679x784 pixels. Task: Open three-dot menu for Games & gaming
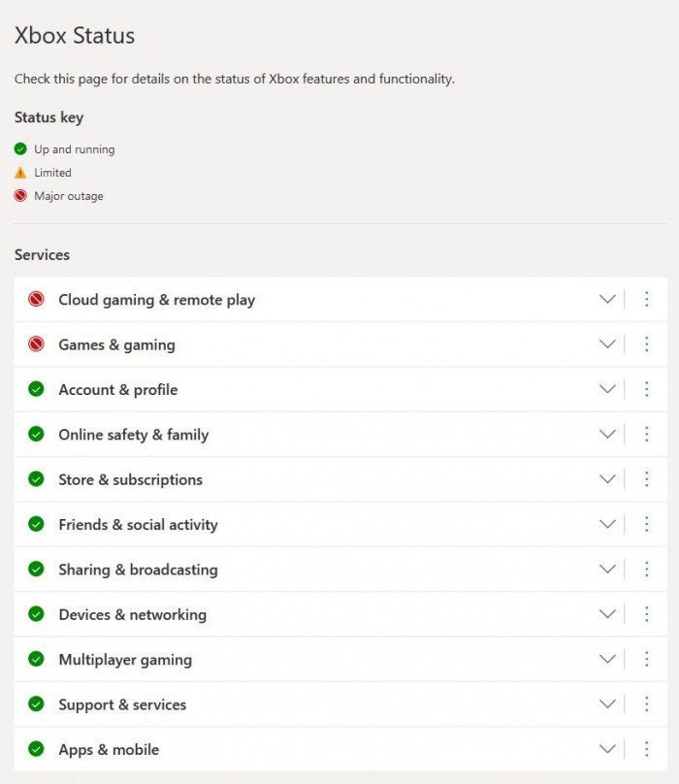647,344
